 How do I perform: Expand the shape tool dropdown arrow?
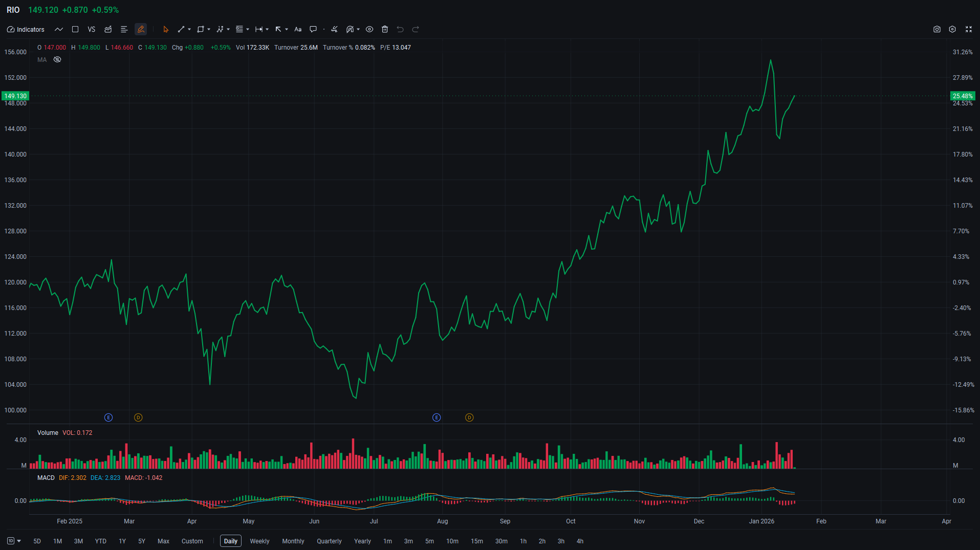tap(209, 30)
